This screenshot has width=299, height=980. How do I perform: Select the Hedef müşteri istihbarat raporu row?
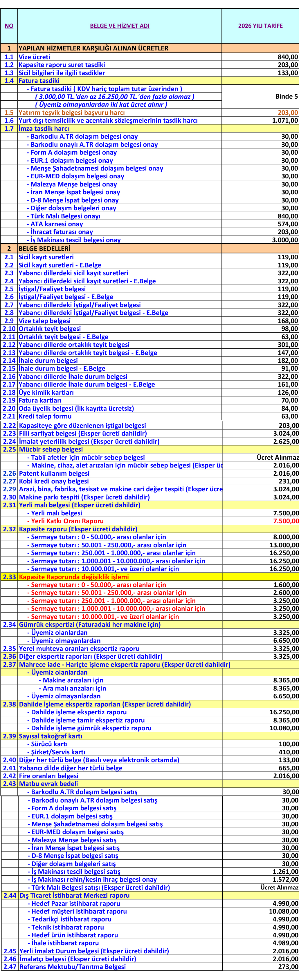click(x=79, y=911)
